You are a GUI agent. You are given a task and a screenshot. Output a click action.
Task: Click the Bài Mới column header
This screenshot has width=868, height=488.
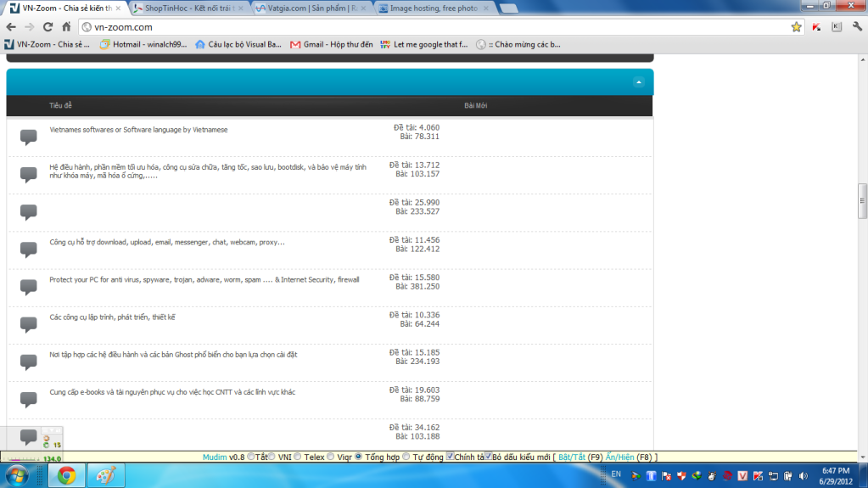475,105
